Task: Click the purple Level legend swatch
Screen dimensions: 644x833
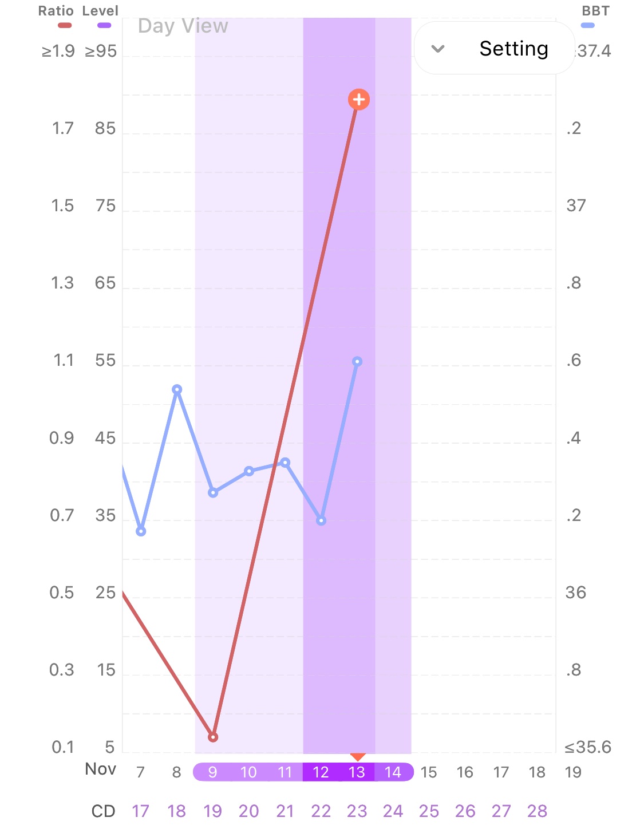Action: [x=104, y=25]
